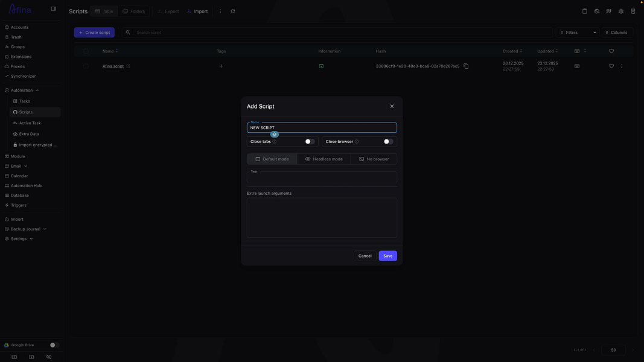Click the crossed-out eye icon
This screenshot has height=362, width=644.
coord(49,357)
